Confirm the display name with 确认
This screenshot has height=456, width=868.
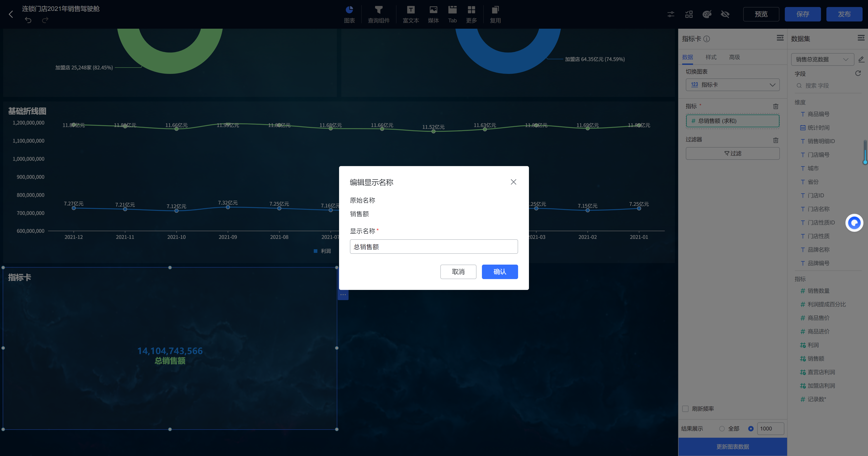click(499, 271)
